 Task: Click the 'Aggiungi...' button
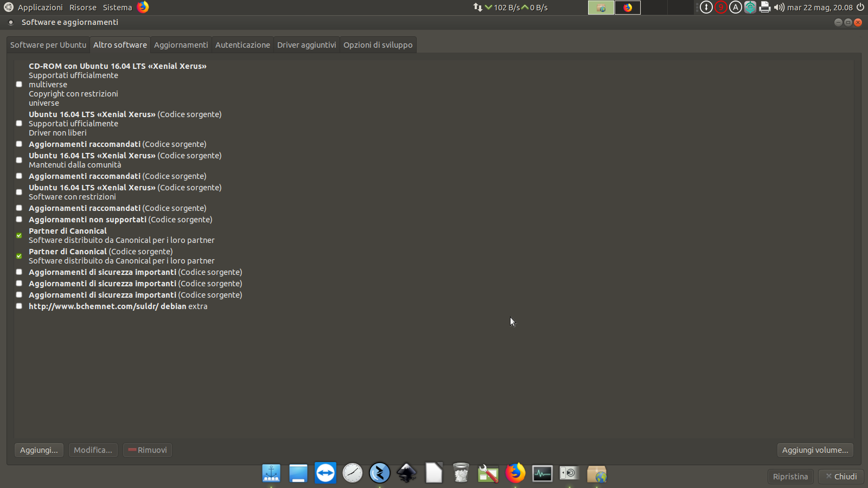pos(39,450)
